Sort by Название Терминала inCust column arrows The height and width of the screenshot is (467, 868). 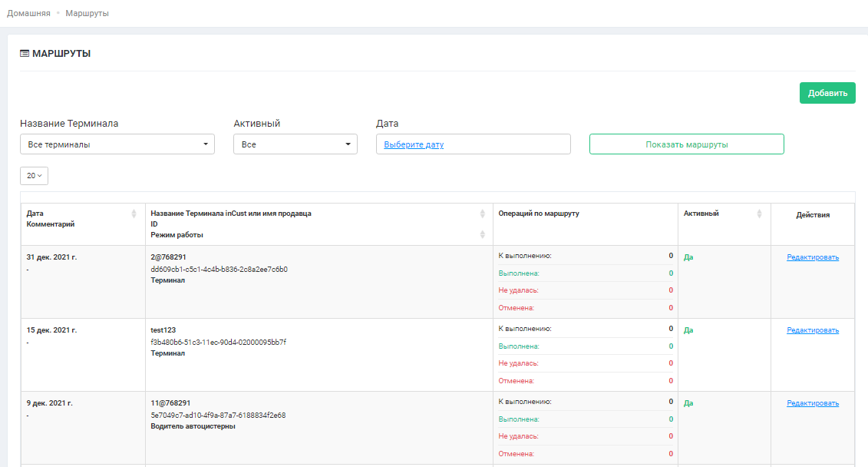pyautogui.click(x=482, y=214)
